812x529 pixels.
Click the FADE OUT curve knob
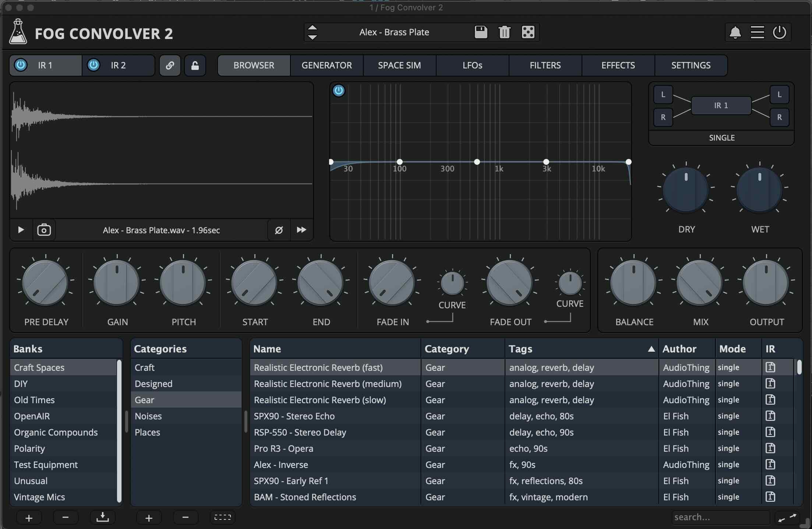[x=570, y=283]
